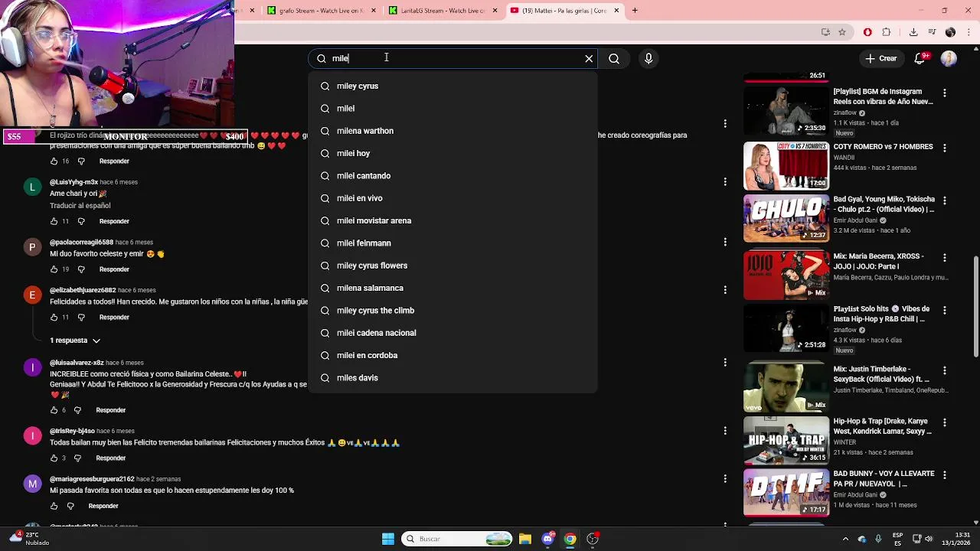Click the install app icon in address bar
This screenshot has height=551, width=980.
(x=825, y=32)
